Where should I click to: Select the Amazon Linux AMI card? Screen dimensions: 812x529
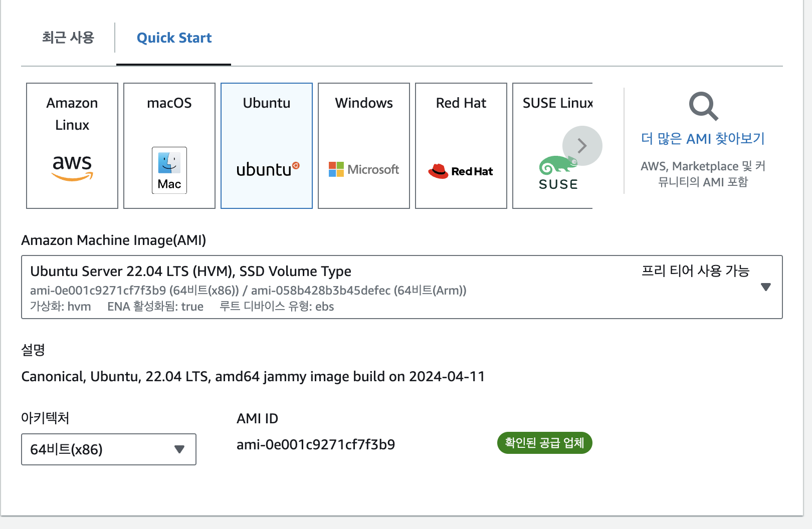point(72,146)
